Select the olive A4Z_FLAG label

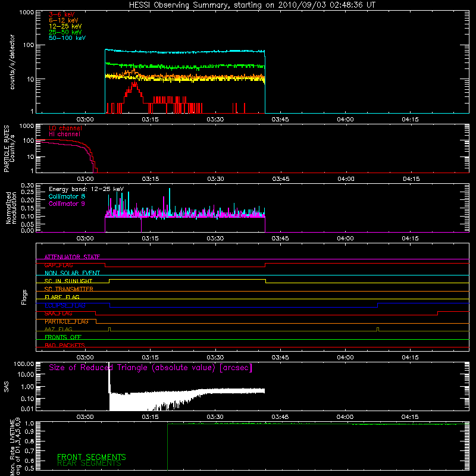click(58, 329)
